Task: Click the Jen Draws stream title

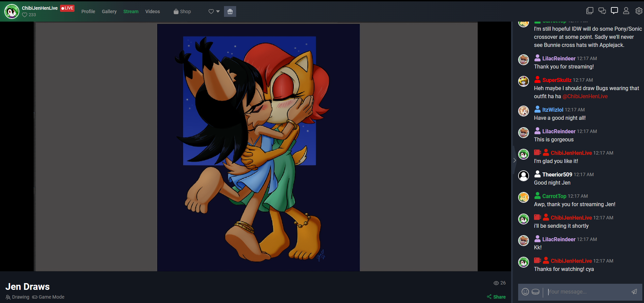Action: coord(28,287)
